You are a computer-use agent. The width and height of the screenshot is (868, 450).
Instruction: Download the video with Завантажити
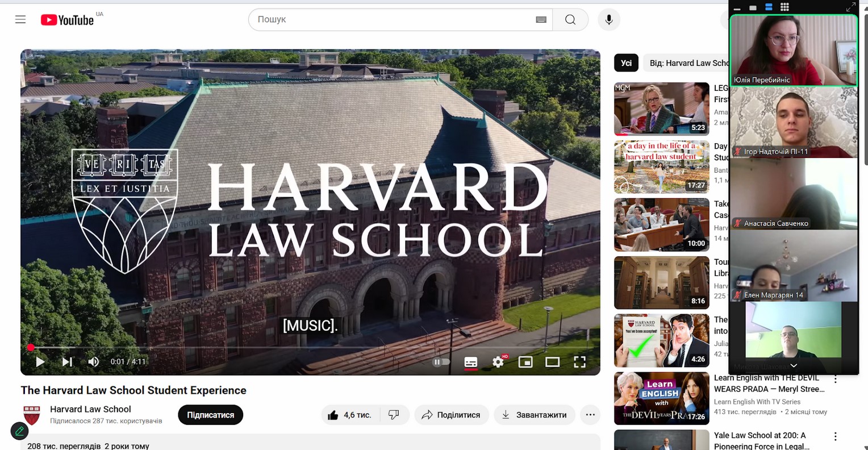[x=535, y=415]
